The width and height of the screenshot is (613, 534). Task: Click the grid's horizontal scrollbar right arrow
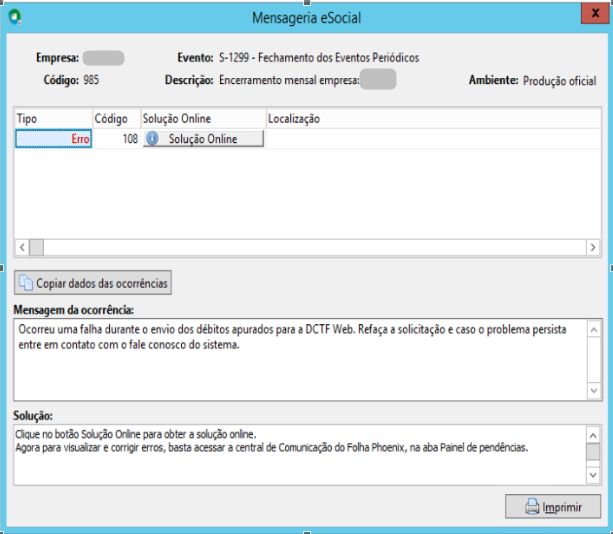pos(593,247)
